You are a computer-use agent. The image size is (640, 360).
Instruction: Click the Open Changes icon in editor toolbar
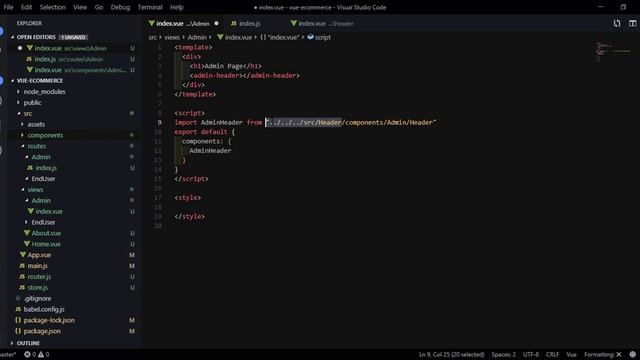(617, 23)
